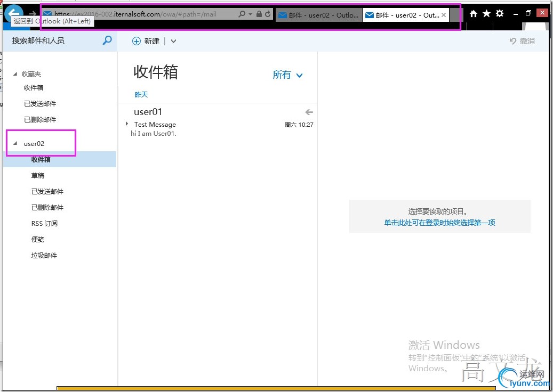Screen dimensions: 553x392
Task: Open 已删除邮件 under favorites
Action: (40, 120)
